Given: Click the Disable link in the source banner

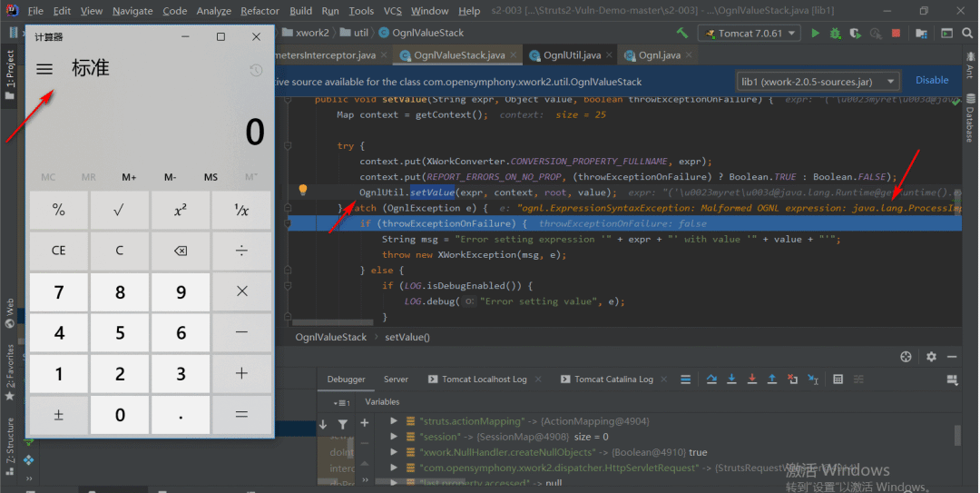Looking at the screenshot, I should click(932, 80).
